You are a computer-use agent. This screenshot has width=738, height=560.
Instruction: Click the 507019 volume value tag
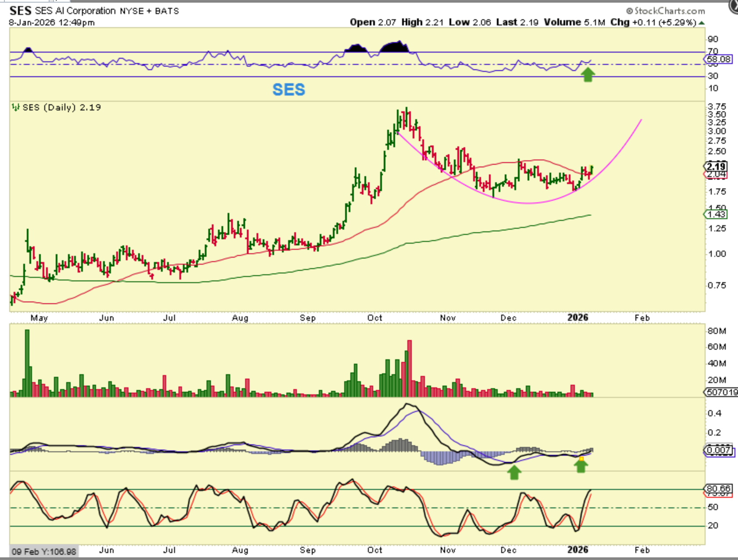pyautogui.click(x=721, y=392)
